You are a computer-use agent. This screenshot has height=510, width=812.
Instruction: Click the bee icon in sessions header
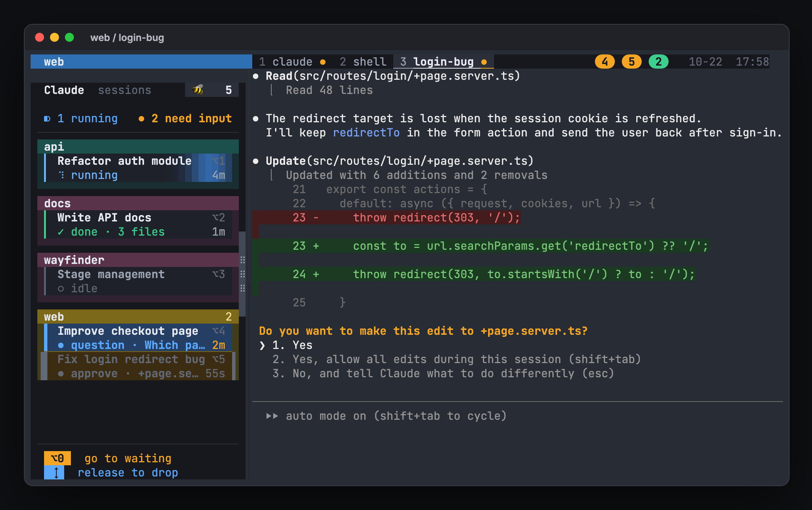click(198, 90)
